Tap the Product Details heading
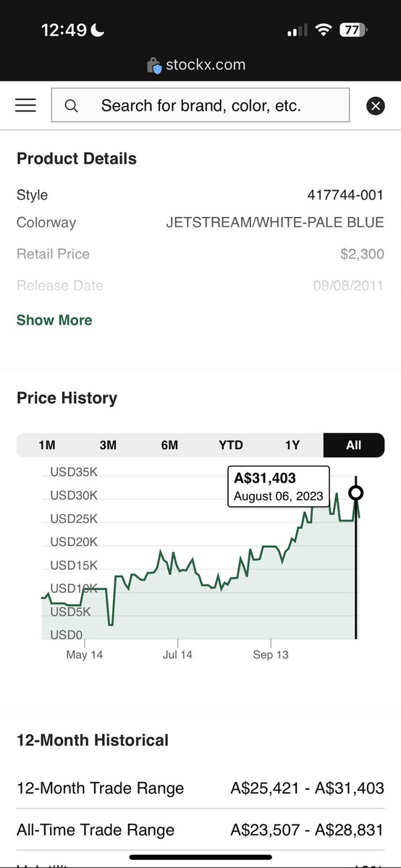This screenshot has width=401, height=868. coord(77,159)
